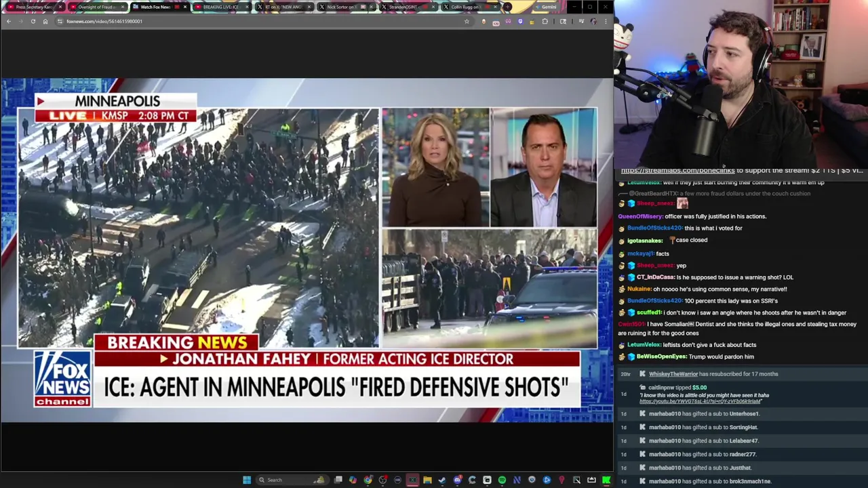Click mckayaj1 username in chat
868x488 pixels.
point(640,253)
